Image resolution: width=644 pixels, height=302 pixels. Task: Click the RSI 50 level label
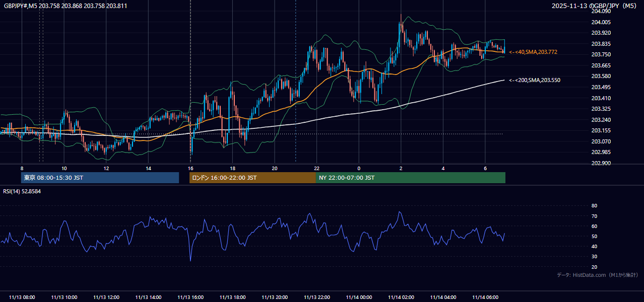coord(594,236)
